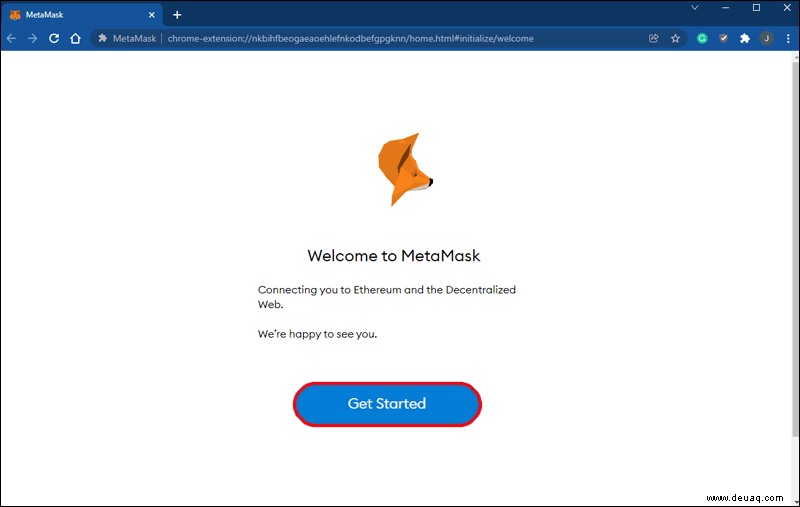The height and width of the screenshot is (507, 800).
Task: Close the MetaMask tab
Action: [x=152, y=15]
